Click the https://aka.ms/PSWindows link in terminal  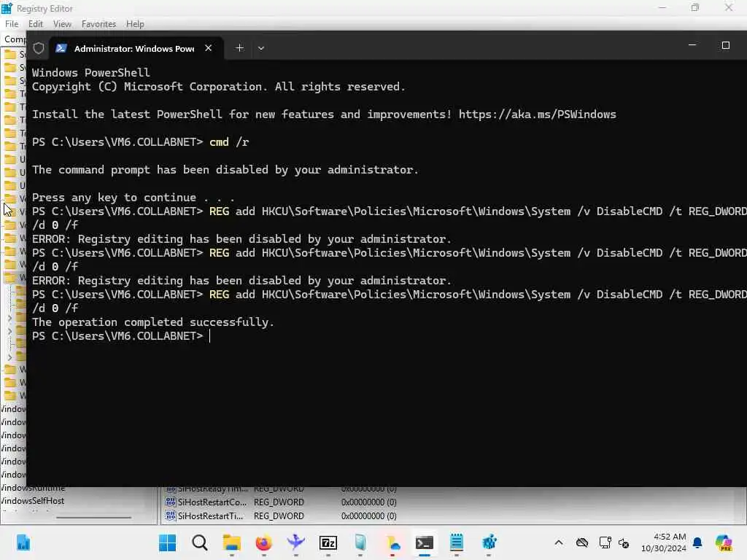click(538, 114)
